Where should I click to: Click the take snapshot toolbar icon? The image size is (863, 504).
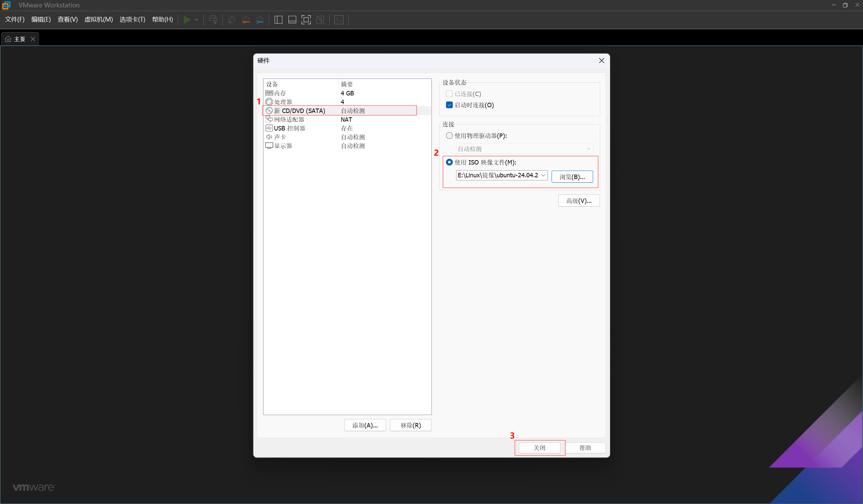[231, 20]
